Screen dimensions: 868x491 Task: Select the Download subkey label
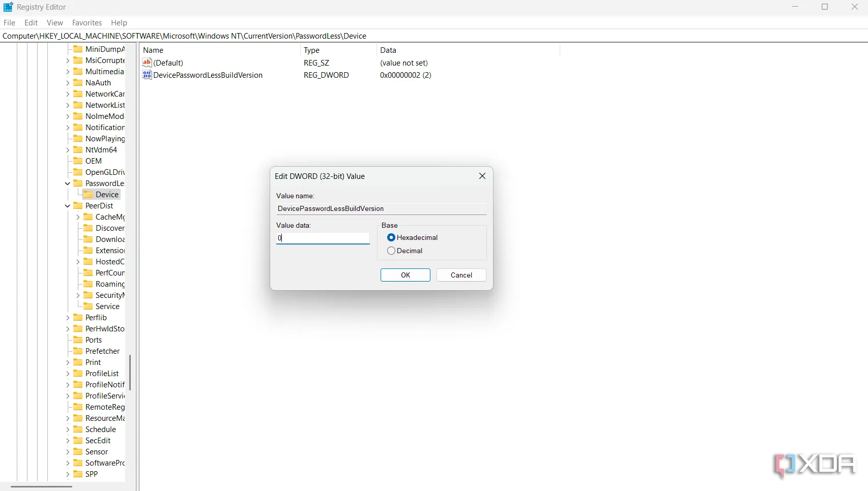(x=110, y=239)
